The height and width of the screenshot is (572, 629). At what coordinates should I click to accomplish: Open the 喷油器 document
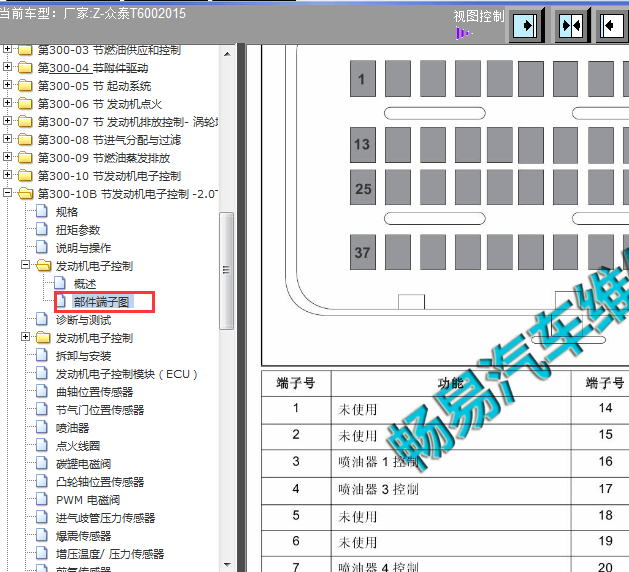coord(72,428)
